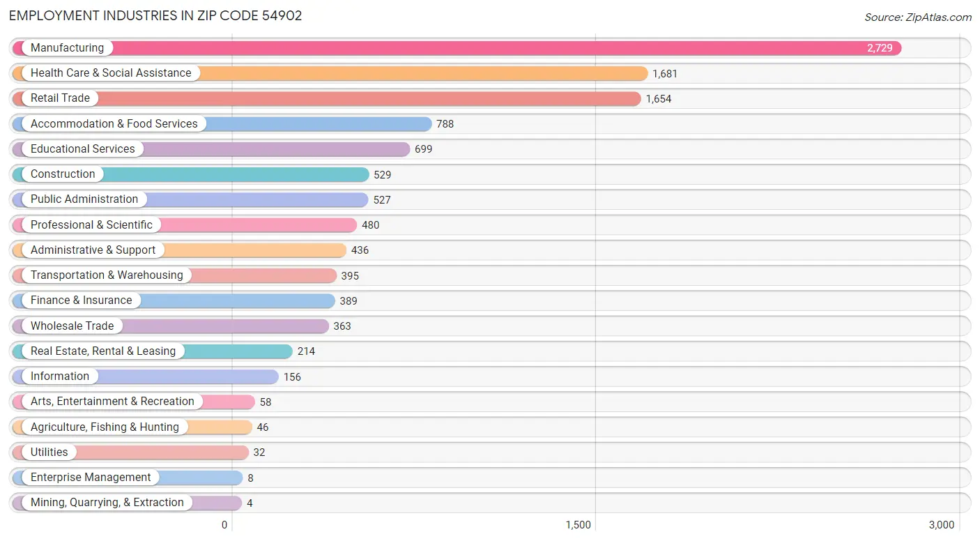
Task: Click the Public Administration label
Action: 84,199
